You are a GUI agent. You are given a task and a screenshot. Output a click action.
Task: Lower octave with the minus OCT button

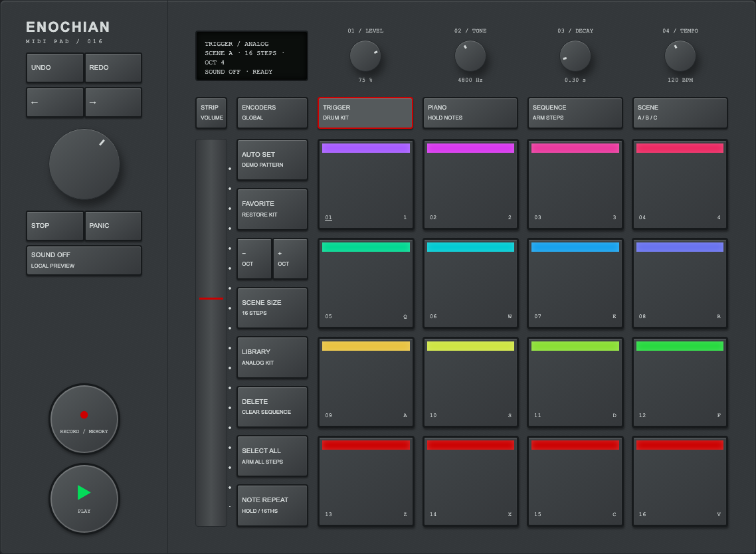(x=254, y=259)
